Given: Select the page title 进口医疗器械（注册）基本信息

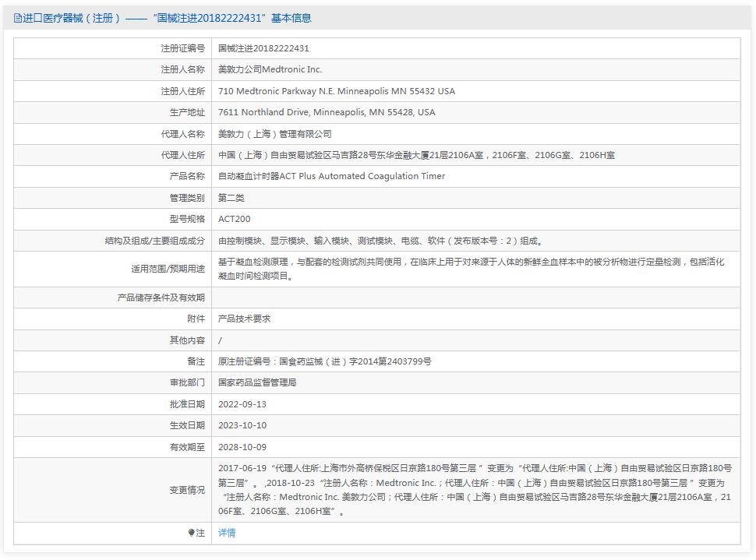Looking at the screenshot, I should 162,19.
